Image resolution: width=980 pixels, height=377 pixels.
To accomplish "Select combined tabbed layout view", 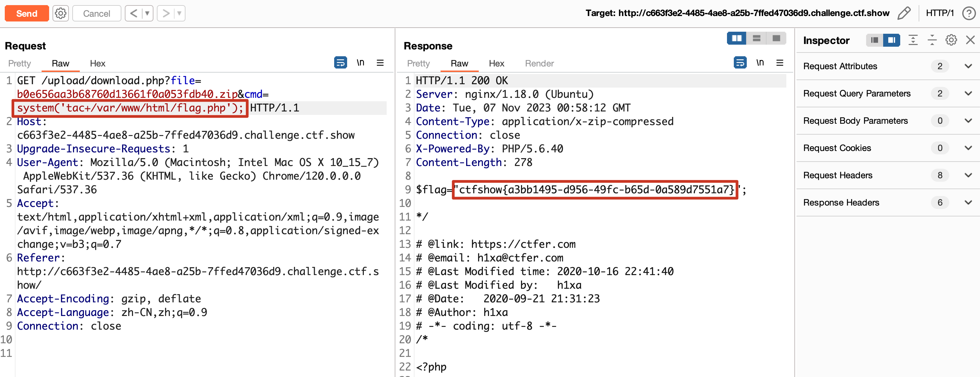I will tap(776, 39).
